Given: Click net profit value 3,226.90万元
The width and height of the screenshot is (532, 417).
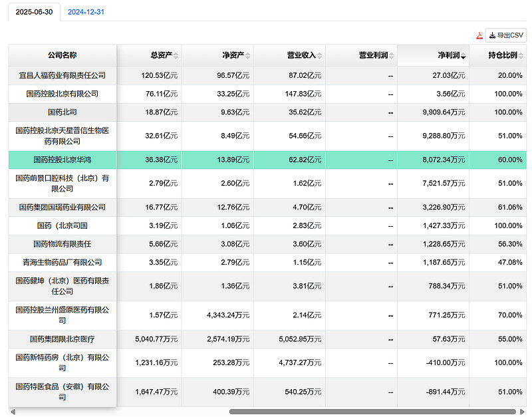Looking at the screenshot, I should click(444, 207).
